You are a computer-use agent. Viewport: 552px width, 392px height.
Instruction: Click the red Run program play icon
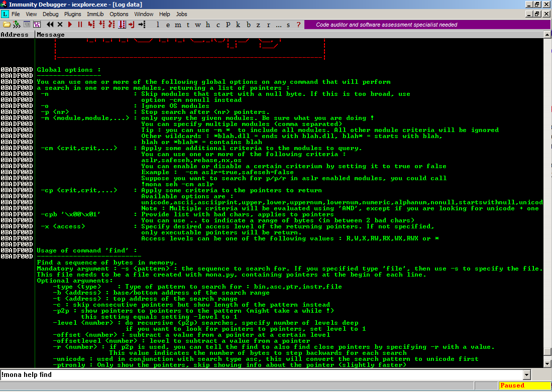click(70, 25)
